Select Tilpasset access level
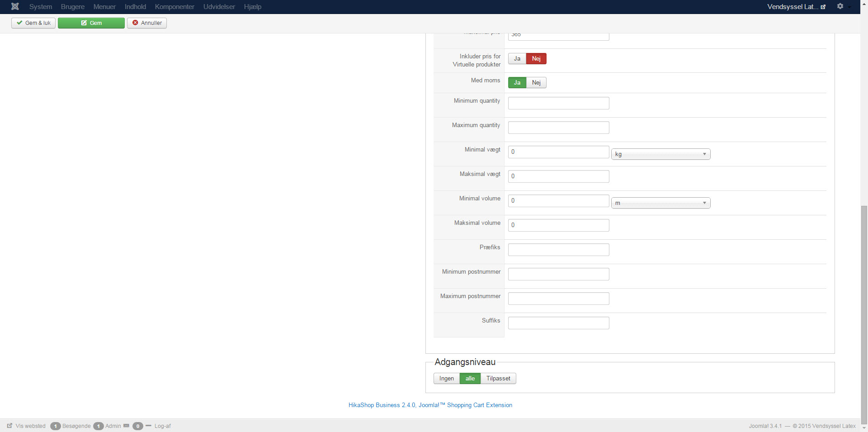Image resolution: width=868 pixels, height=432 pixels. [x=498, y=379]
